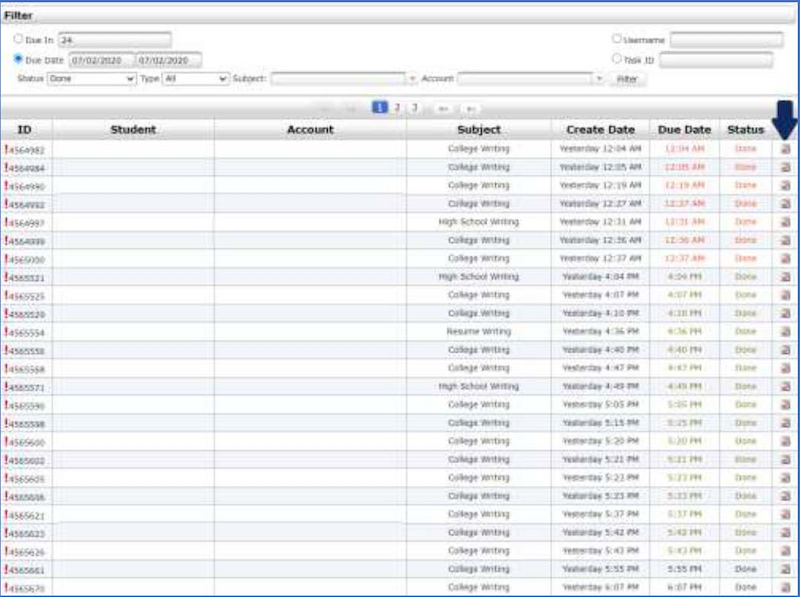Viewport: 800px width, 597px height.
Task: Click the row icon for task 4565554
Action: (785, 332)
